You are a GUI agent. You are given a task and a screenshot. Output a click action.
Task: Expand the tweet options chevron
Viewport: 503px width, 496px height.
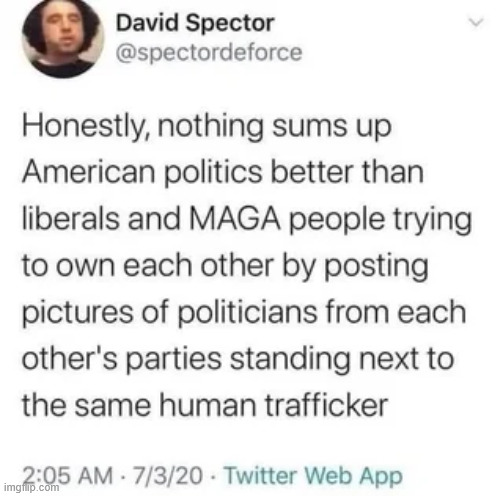pos(476,23)
